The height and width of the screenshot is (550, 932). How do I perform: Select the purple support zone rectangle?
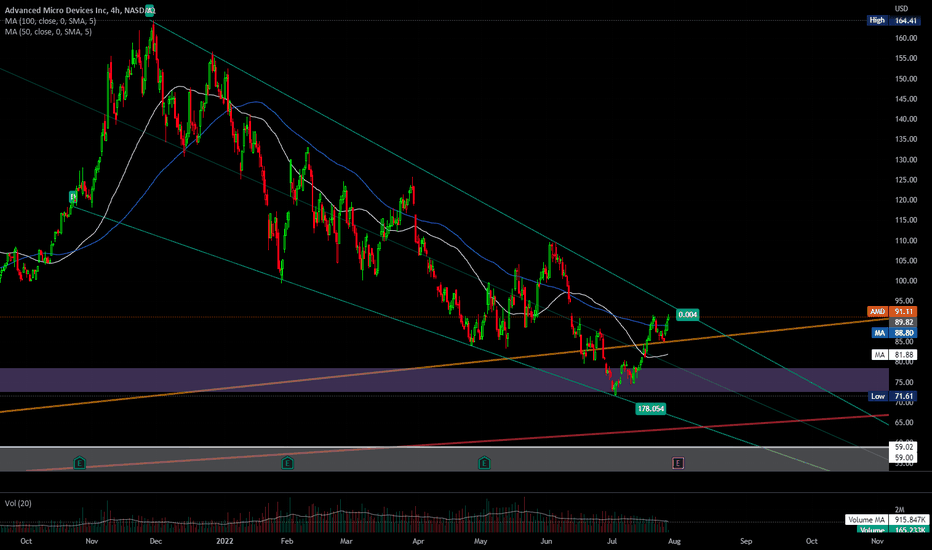(444, 380)
